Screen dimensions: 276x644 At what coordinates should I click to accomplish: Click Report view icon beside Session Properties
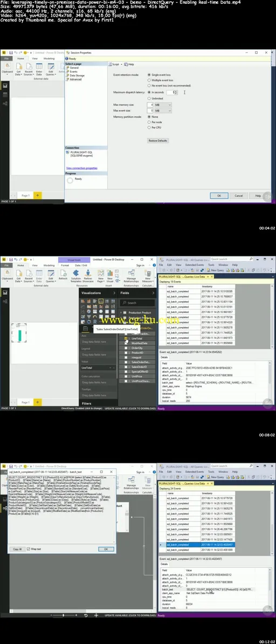5,86
